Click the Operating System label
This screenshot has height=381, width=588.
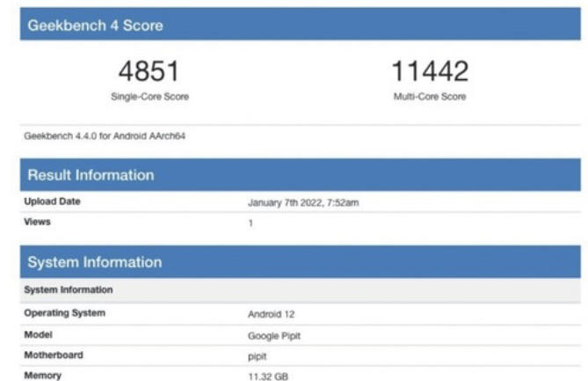[64, 313]
